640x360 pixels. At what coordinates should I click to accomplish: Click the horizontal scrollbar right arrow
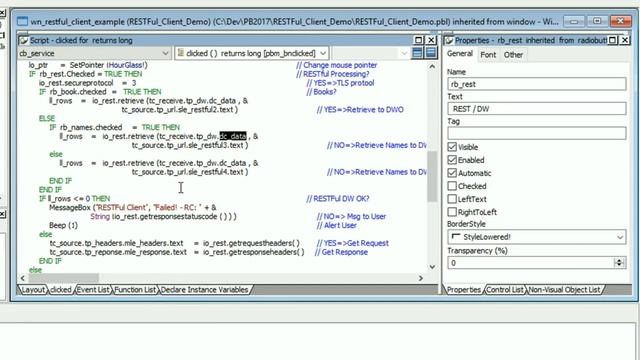(421, 278)
